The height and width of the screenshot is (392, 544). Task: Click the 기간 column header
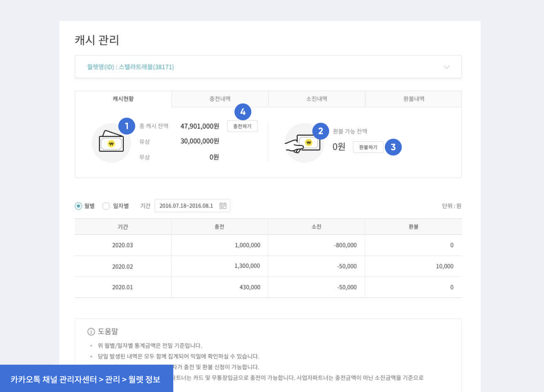123,227
